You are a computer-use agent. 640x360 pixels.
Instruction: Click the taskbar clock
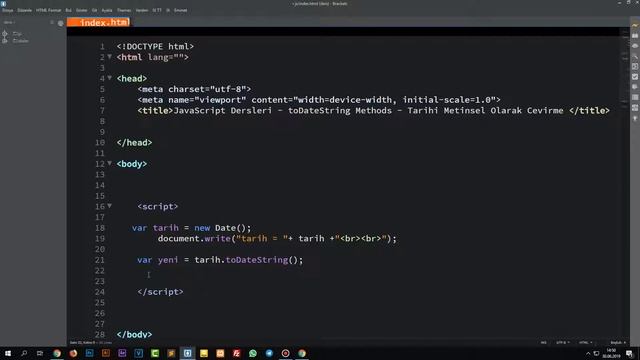[611, 353]
